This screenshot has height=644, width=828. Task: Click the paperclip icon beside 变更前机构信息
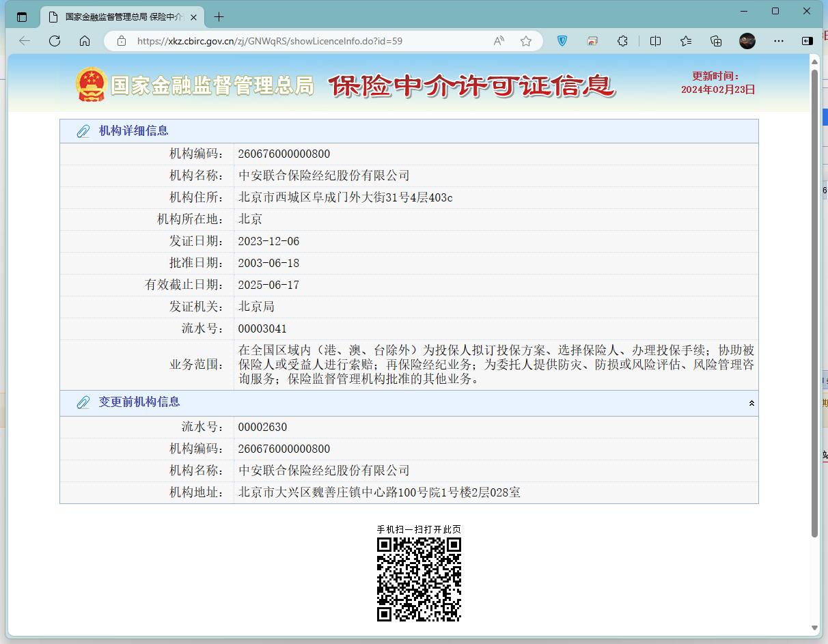pyautogui.click(x=83, y=402)
